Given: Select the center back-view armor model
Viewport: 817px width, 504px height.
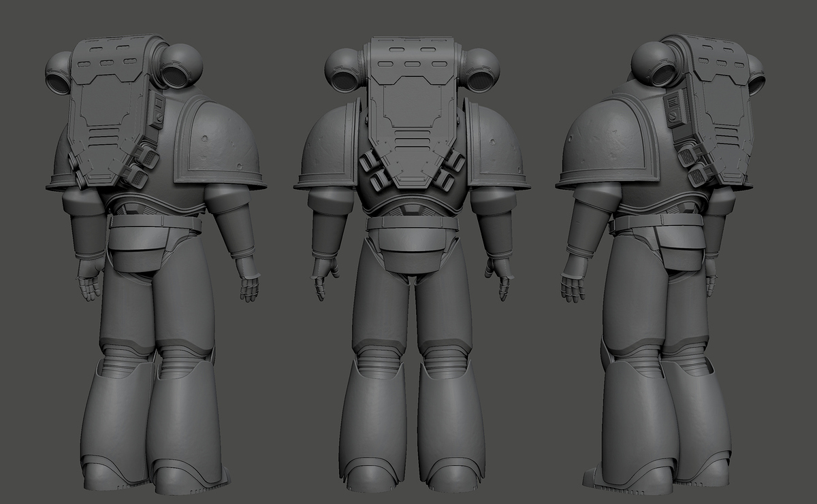Looking at the screenshot, I should [x=411, y=265].
